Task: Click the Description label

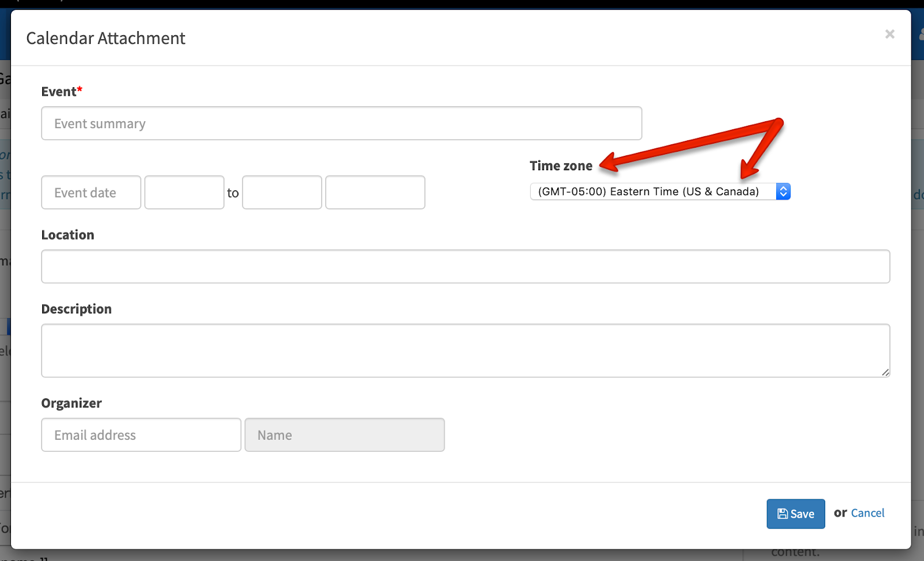Action: (x=76, y=309)
